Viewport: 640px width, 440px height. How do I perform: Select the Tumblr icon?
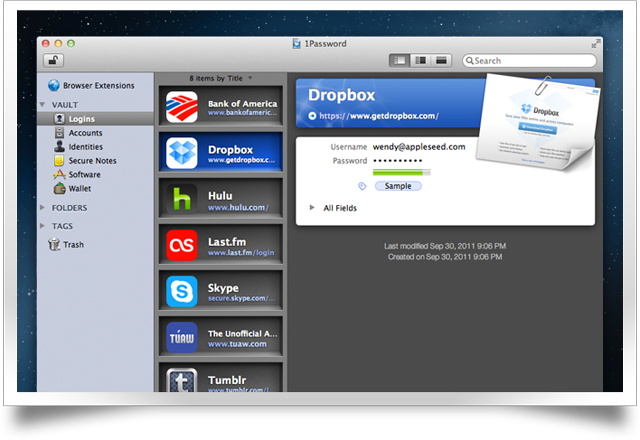182,380
